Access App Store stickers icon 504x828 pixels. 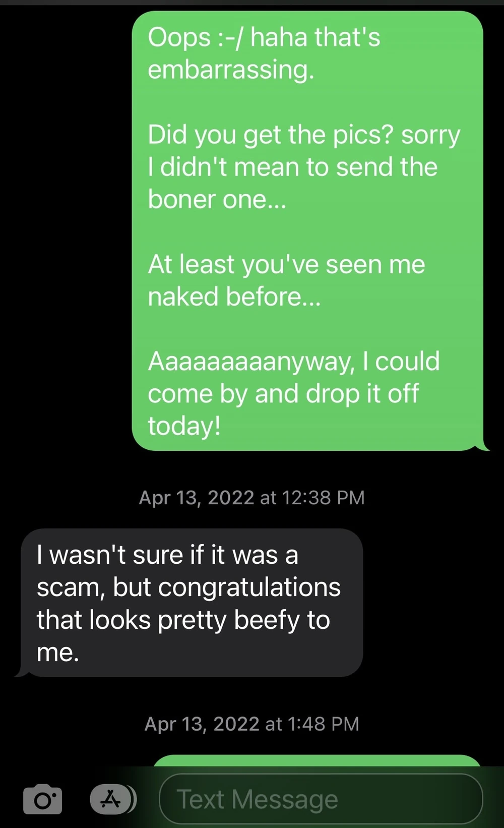click(x=113, y=799)
